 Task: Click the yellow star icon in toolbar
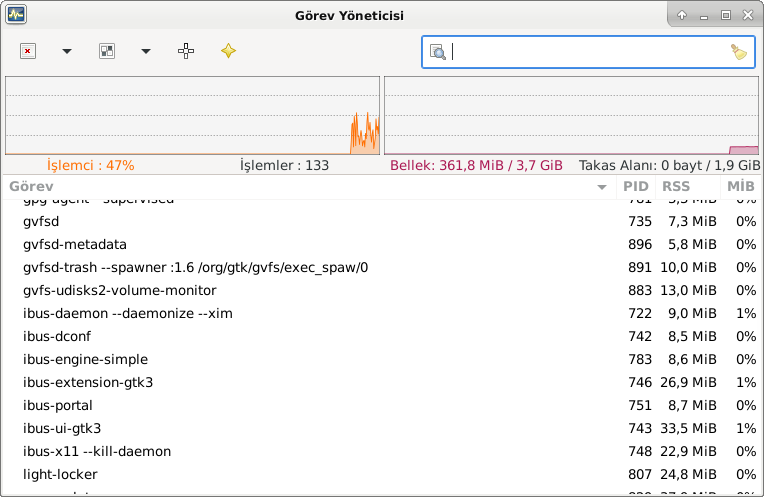tap(228, 51)
